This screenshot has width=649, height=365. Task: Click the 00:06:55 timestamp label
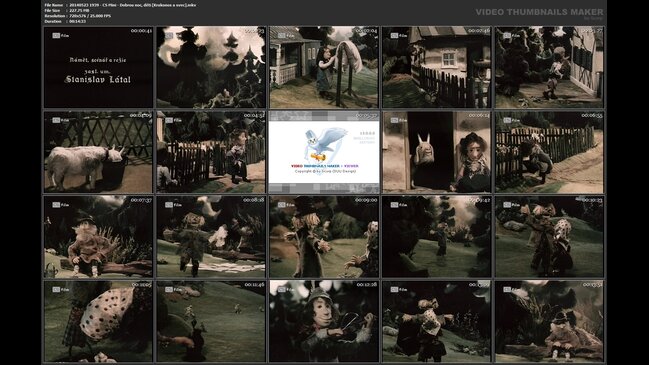point(592,115)
